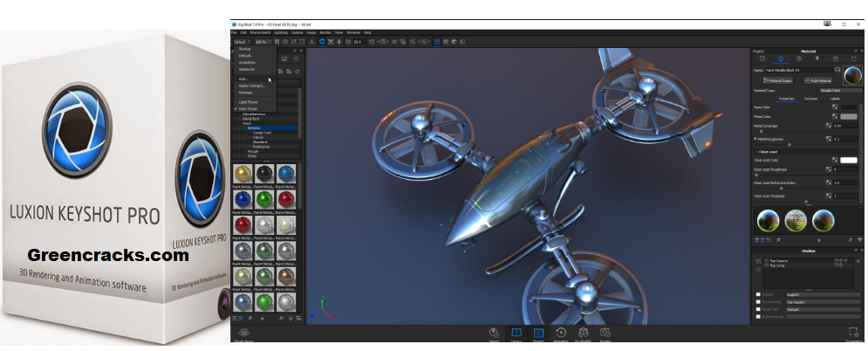868x351 pixels.
Task: Open the Backplates tab icon in Library
Action: click(284, 58)
